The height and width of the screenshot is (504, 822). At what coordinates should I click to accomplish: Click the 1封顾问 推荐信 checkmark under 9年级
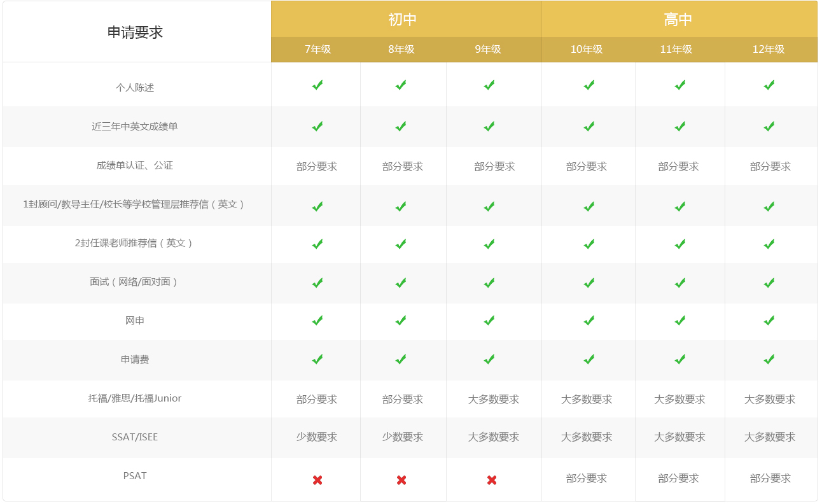pyautogui.click(x=489, y=206)
